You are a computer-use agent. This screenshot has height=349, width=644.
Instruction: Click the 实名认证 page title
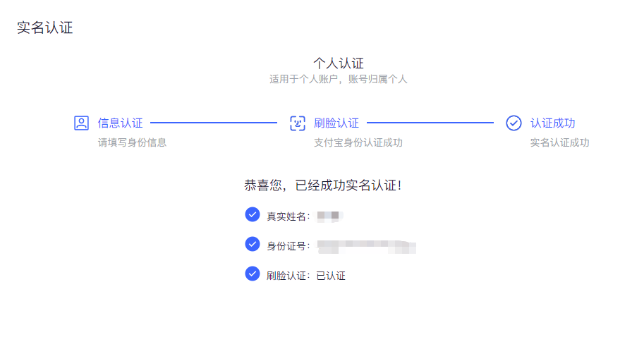click(44, 27)
